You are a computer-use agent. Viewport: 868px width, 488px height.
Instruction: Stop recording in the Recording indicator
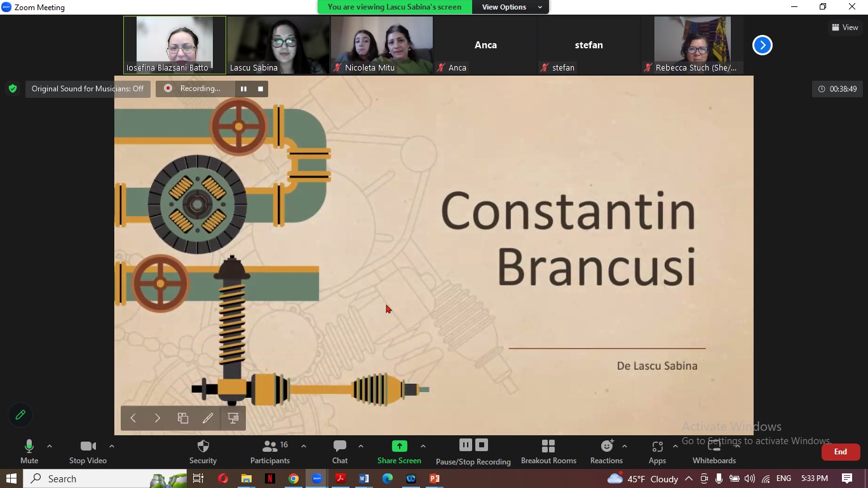coord(261,89)
